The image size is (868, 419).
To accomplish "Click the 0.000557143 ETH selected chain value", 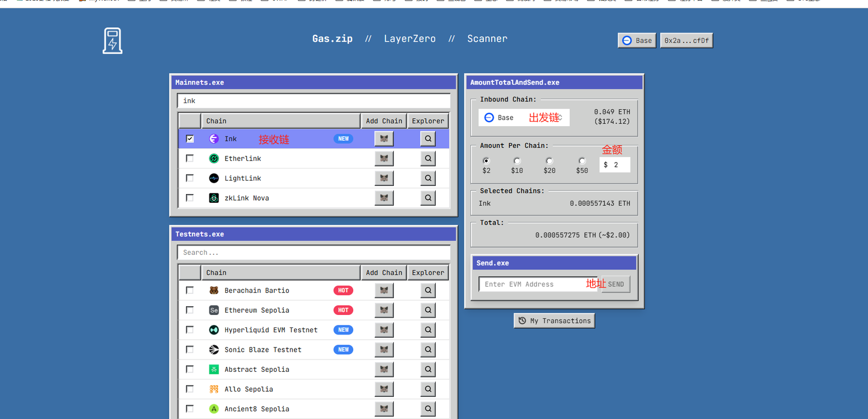I will 600,203.
